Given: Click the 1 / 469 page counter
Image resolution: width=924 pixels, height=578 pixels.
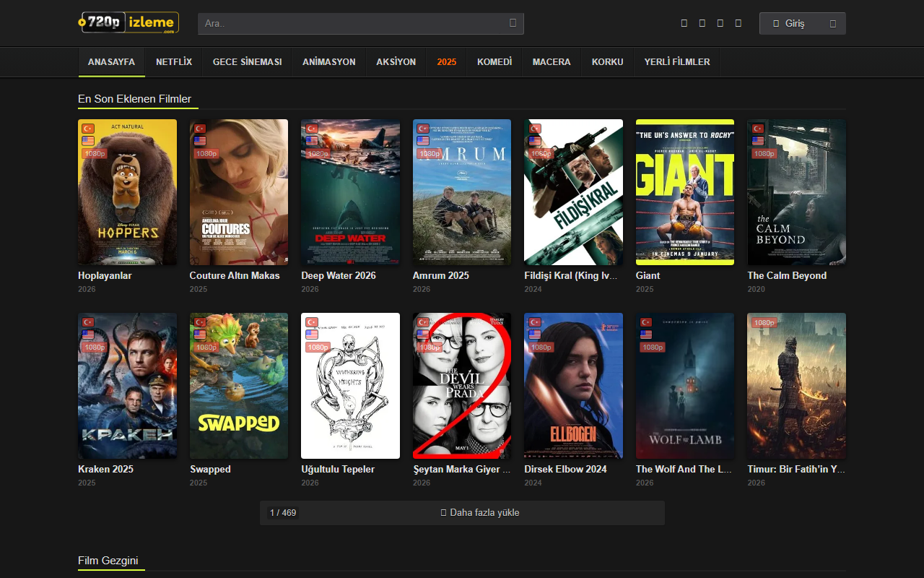Looking at the screenshot, I should [283, 513].
